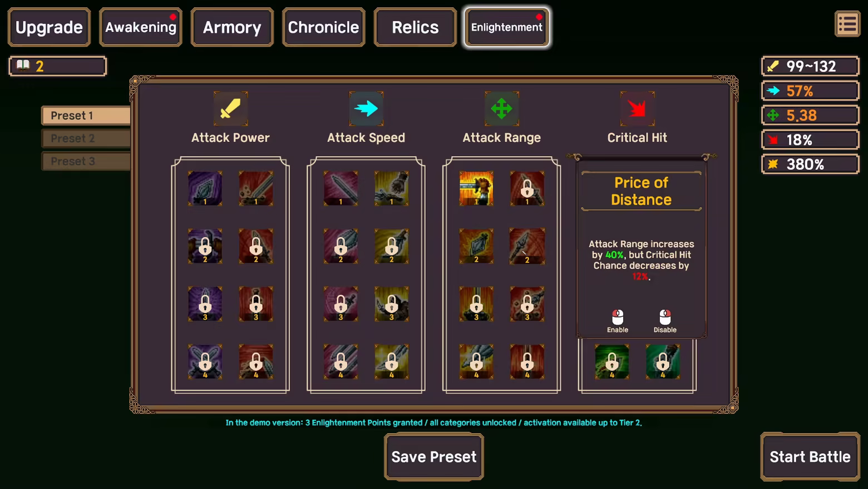Open the Chronicle tab
Screen dimensions: 868x489
click(323, 27)
